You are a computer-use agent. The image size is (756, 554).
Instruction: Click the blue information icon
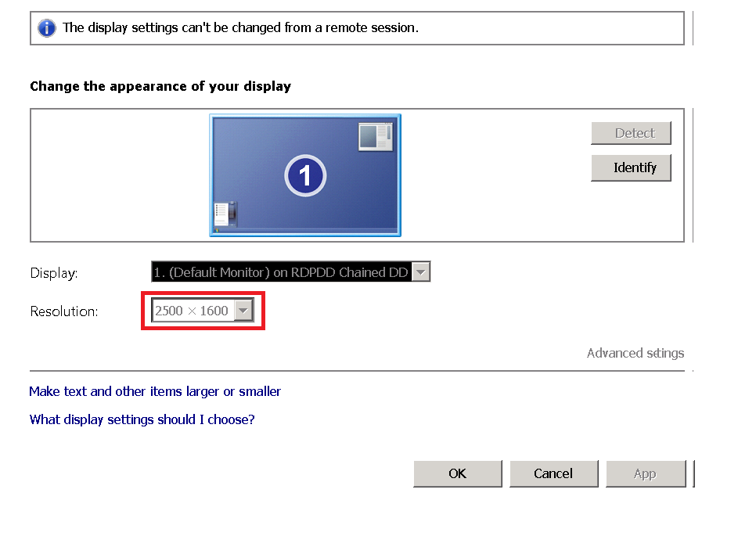pos(47,28)
